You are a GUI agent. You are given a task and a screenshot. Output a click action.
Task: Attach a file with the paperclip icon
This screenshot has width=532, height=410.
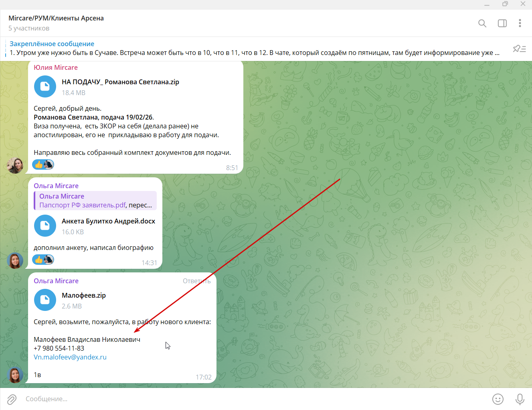point(12,399)
